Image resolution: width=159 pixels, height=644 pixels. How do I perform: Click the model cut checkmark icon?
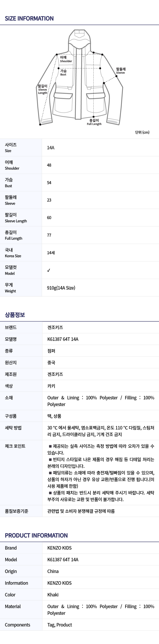(x=48, y=270)
